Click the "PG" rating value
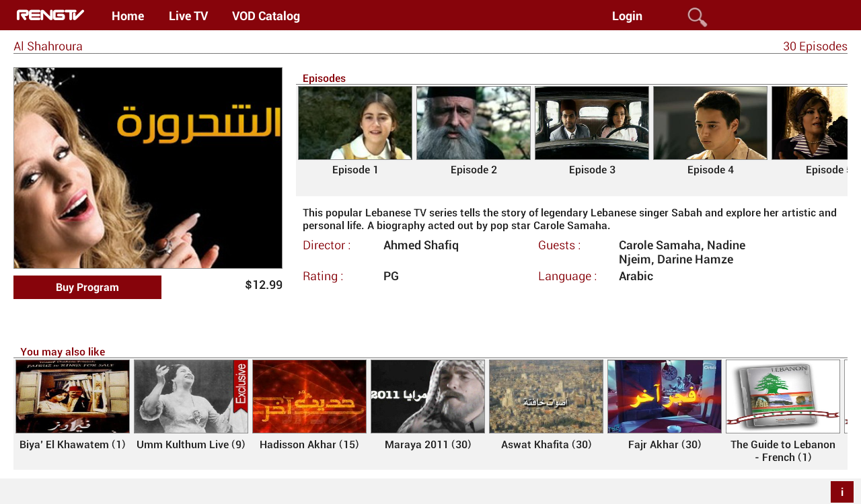The image size is (861, 504). (x=391, y=276)
